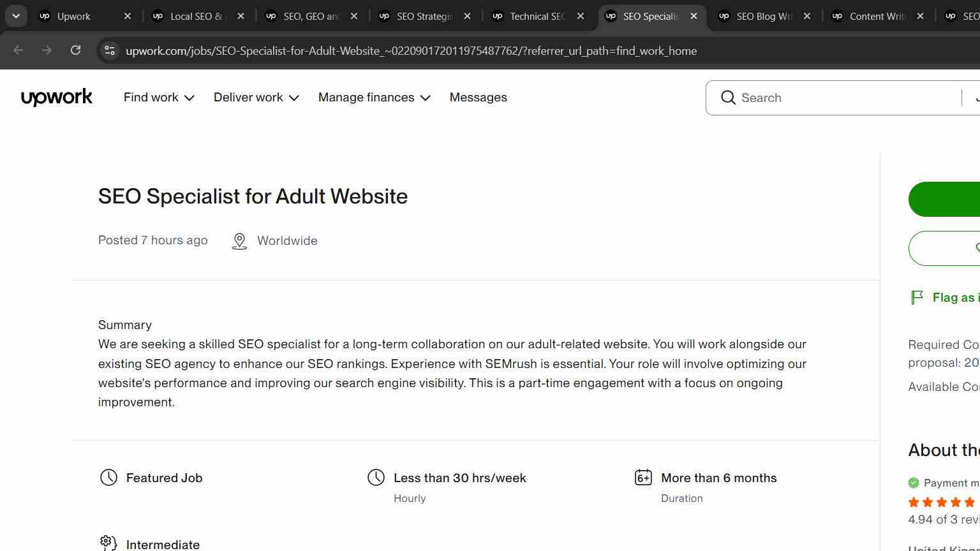
Task: Click the Flag as inappropriate link
Action: 956,297
